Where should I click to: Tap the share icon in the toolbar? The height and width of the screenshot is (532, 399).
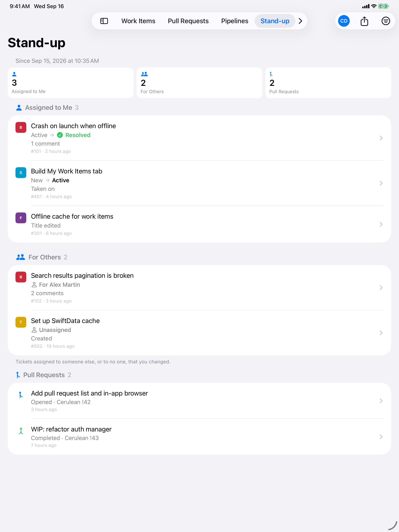pyautogui.click(x=364, y=21)
